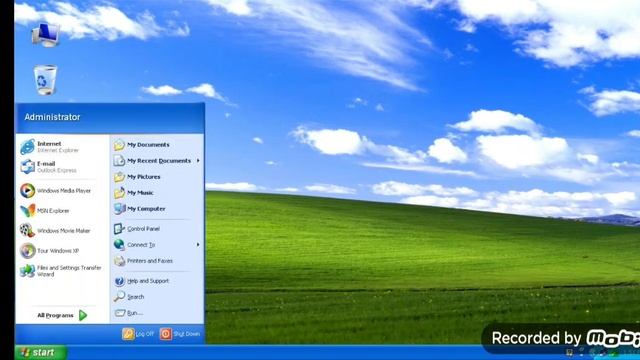Open the Recycle Bin desktop icon
The width and height of the screenshot is (640, 360).
tap(45, 80)
